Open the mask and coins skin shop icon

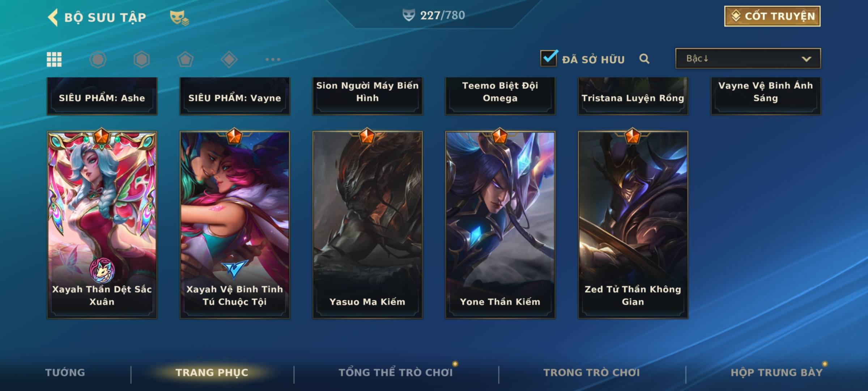179,18
